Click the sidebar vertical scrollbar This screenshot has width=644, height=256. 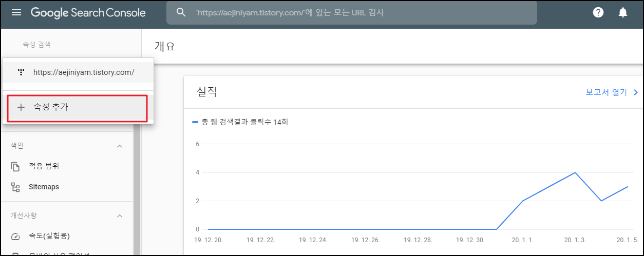click(x=137, y=190)
